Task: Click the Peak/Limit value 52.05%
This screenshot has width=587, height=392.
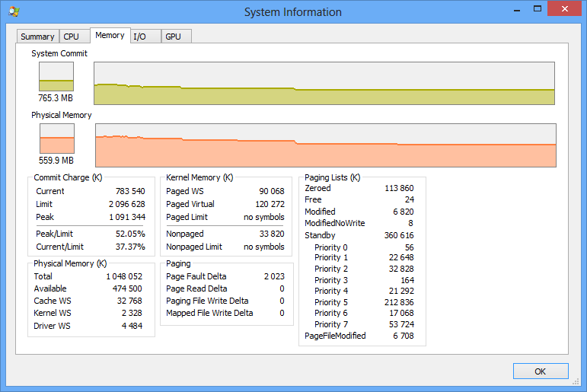Action: (130, 234)
